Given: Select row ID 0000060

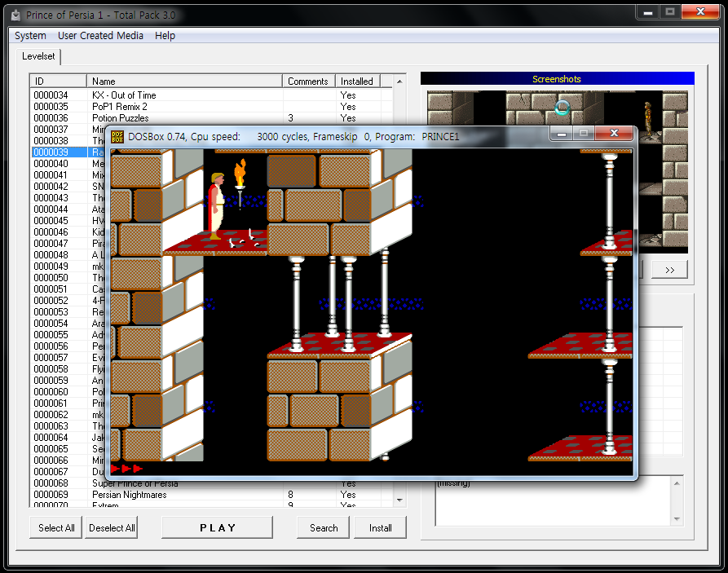Looking at the screenshot, I should pos(51,392).
